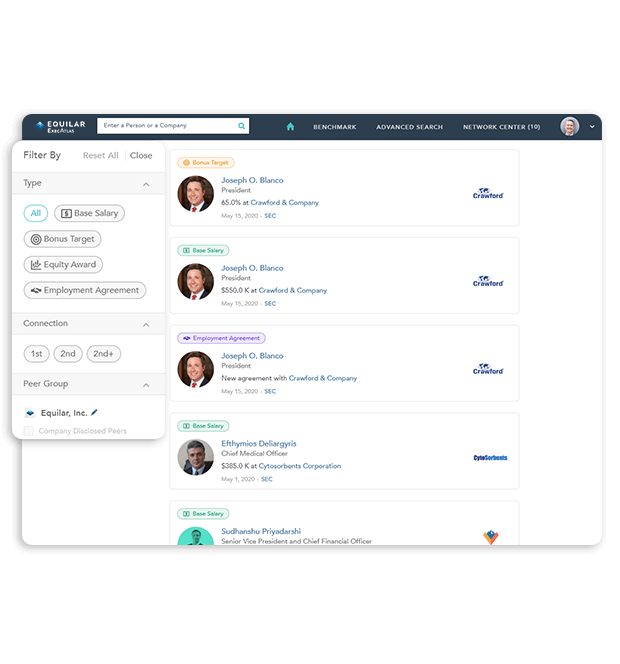The width and height of the screenshot is (620, 664).
Task: Open Crawford & Company in New agreement card
Action: pyautogui.click(x=323, y=378)
